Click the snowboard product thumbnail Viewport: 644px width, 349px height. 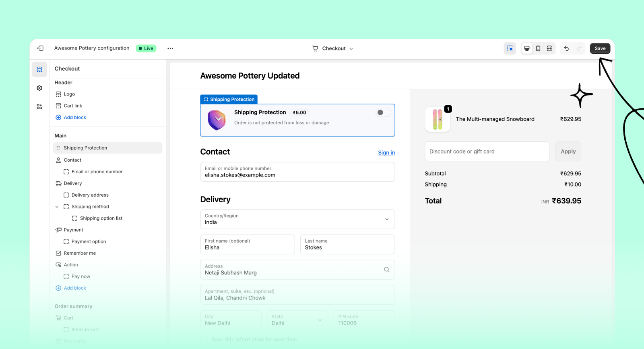pos(438,119)
